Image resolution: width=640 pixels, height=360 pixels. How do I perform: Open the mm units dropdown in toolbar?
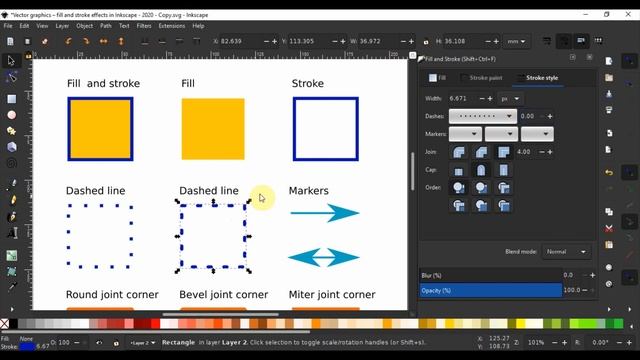point(516,41)
